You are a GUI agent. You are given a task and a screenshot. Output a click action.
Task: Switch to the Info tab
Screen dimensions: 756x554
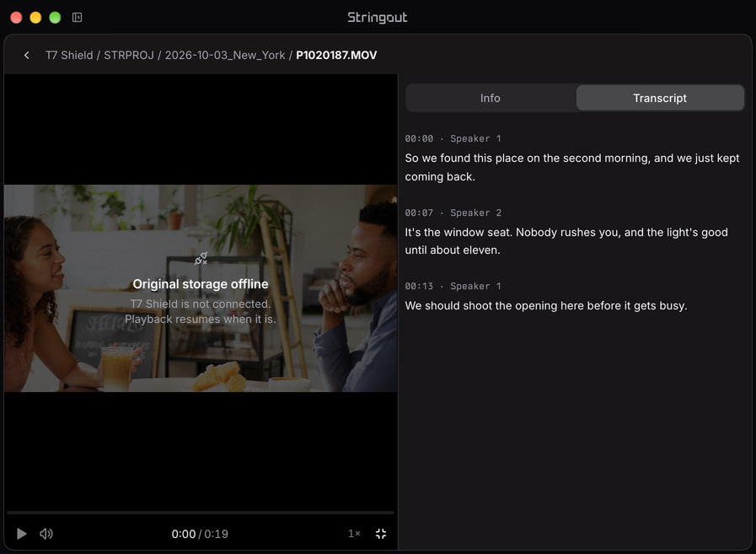(x=491, y=98)
